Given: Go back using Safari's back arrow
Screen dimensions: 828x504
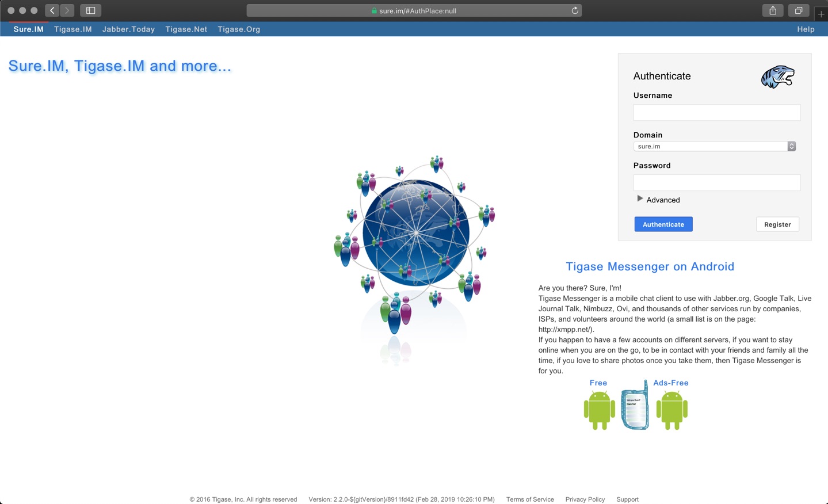Looking at the screenshot, I should pyautogui.click(x=52, y=10).
